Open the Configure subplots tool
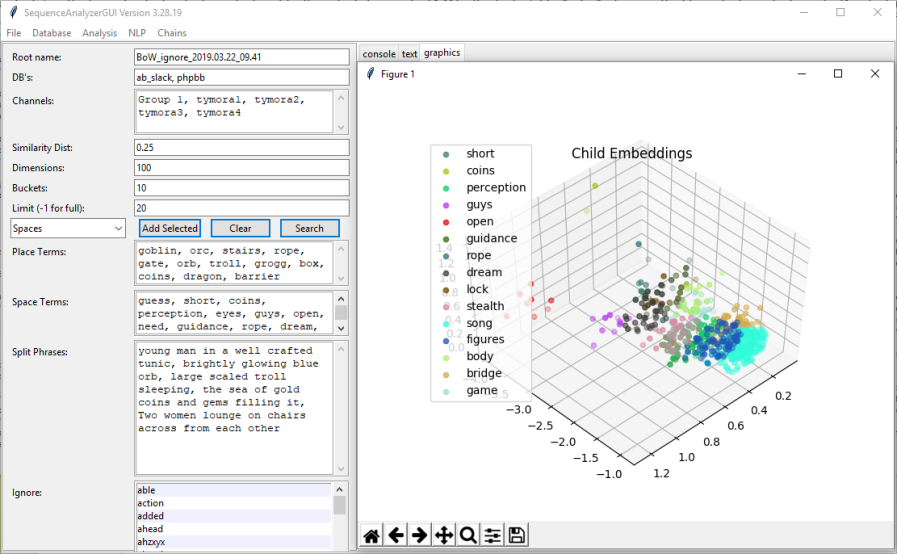 pos(492,536)
